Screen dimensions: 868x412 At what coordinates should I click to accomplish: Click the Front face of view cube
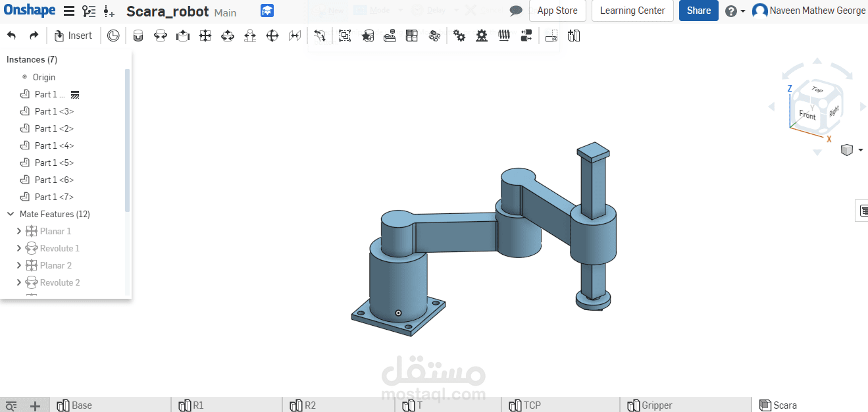[x=807, y=115]
